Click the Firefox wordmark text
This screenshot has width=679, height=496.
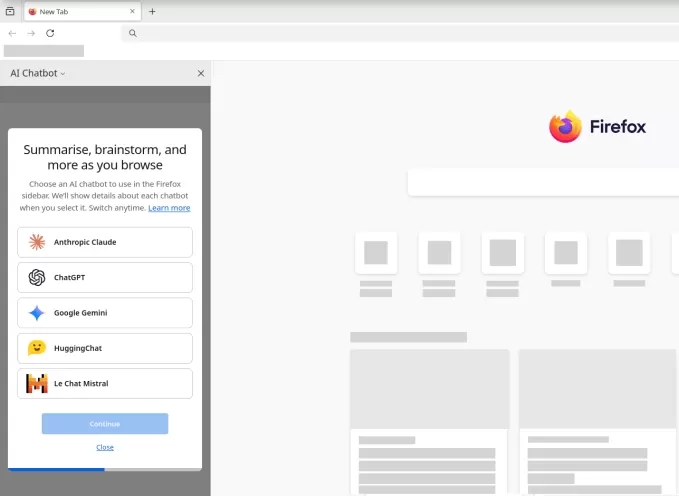tap(618, 126)
